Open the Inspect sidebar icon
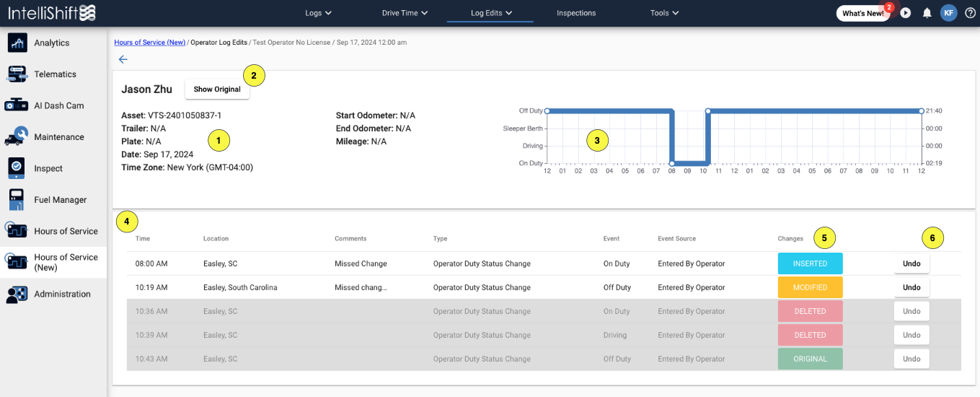This screenshot has width=980, height=397. pos(17,168)
